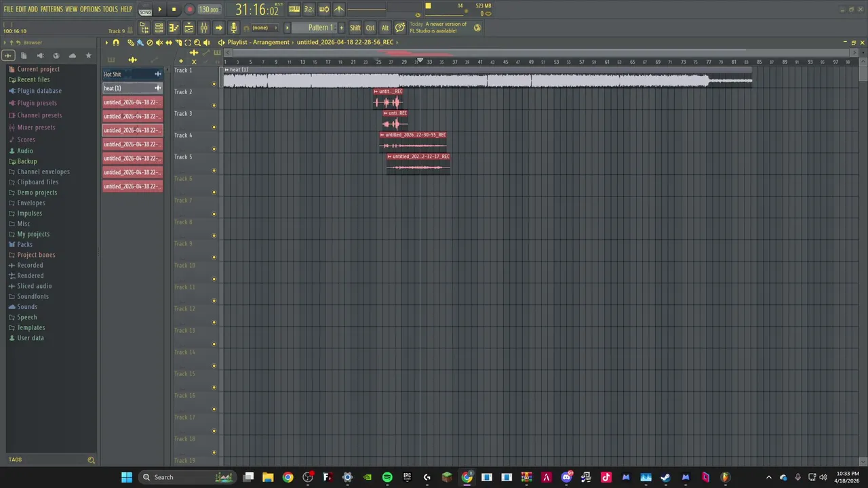Screen dimensions: 868x488
Task: Toggle the metronome button
Action: (x=339, y=9)
